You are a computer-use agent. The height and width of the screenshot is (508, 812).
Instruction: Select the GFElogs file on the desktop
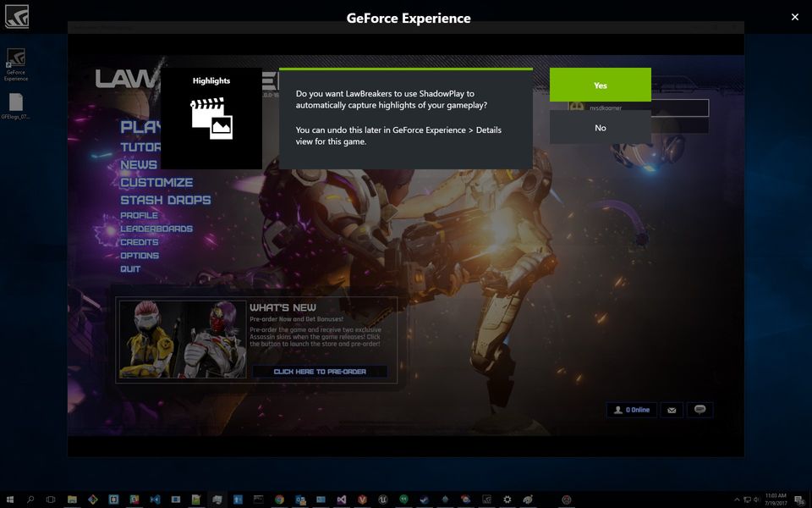[16, 106]
